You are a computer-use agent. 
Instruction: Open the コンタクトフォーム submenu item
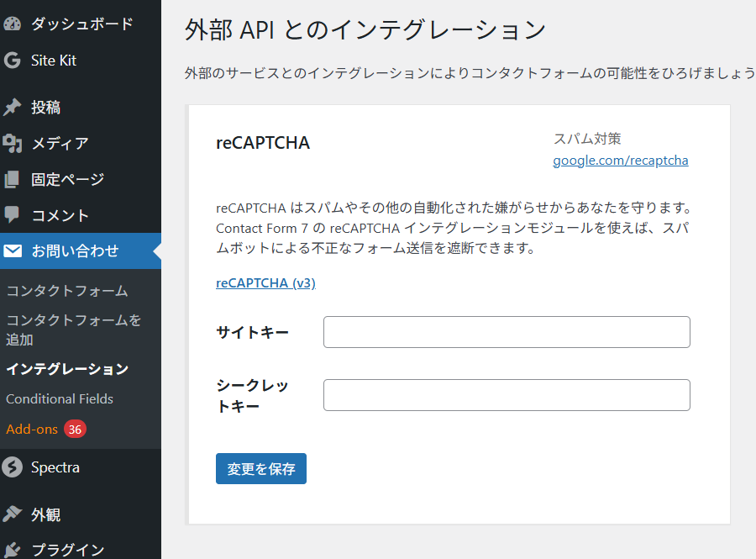[x=67, y=291]
